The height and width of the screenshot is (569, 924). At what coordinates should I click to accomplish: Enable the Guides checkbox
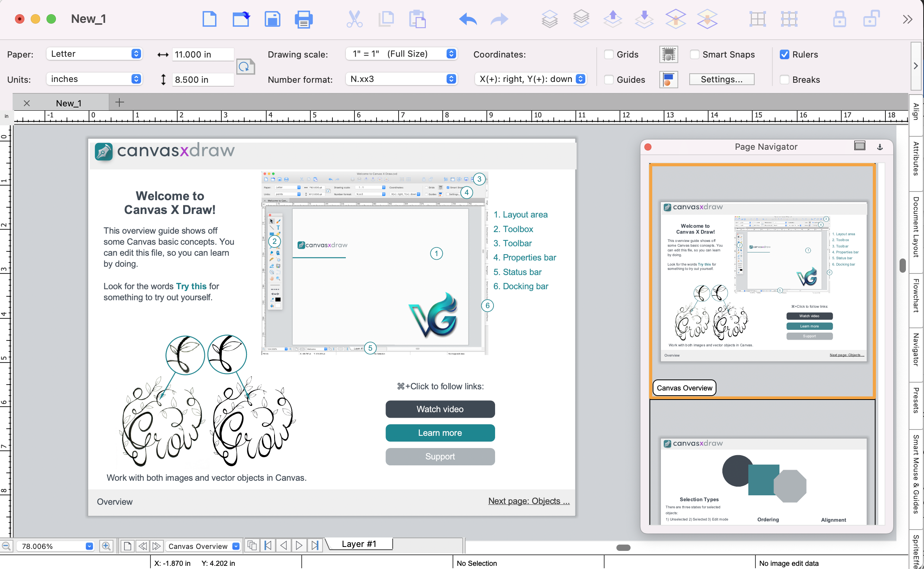coord(609,80)
